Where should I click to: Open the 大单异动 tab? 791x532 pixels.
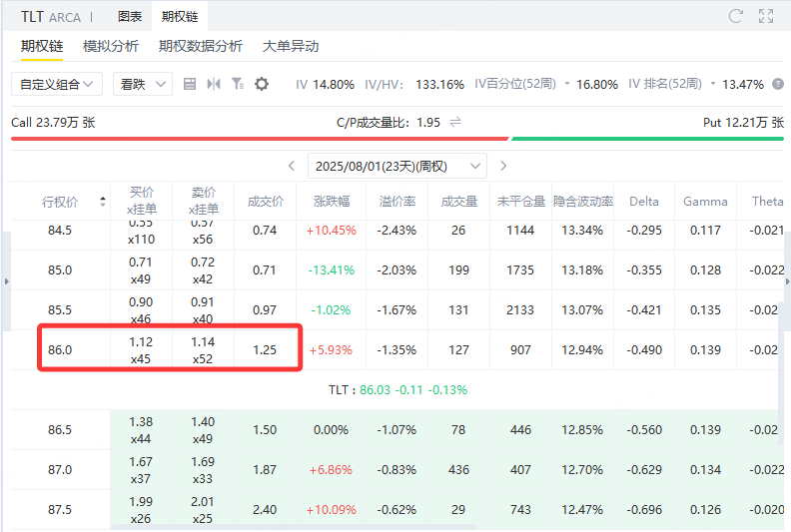coord(291,46)
